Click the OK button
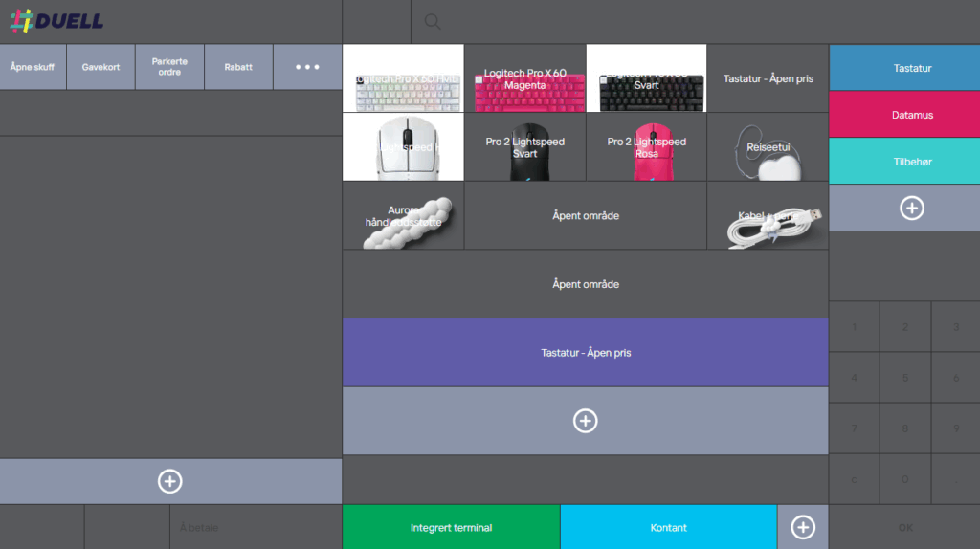Viewport: 980px width, 549px height. pos(904,527)
